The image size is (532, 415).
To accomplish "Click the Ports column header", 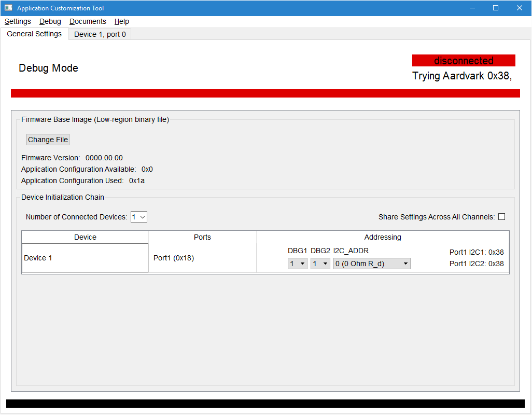I will tap(202, 237).
